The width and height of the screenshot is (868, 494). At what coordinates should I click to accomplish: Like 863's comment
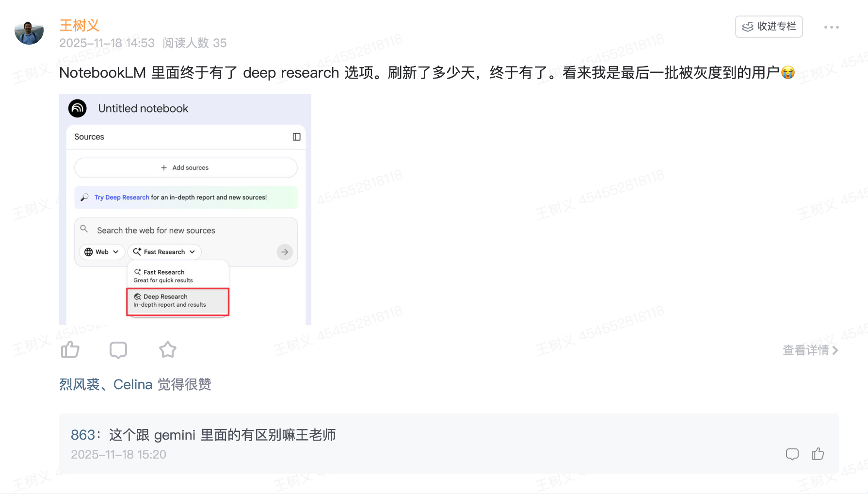tap(818, 454)
